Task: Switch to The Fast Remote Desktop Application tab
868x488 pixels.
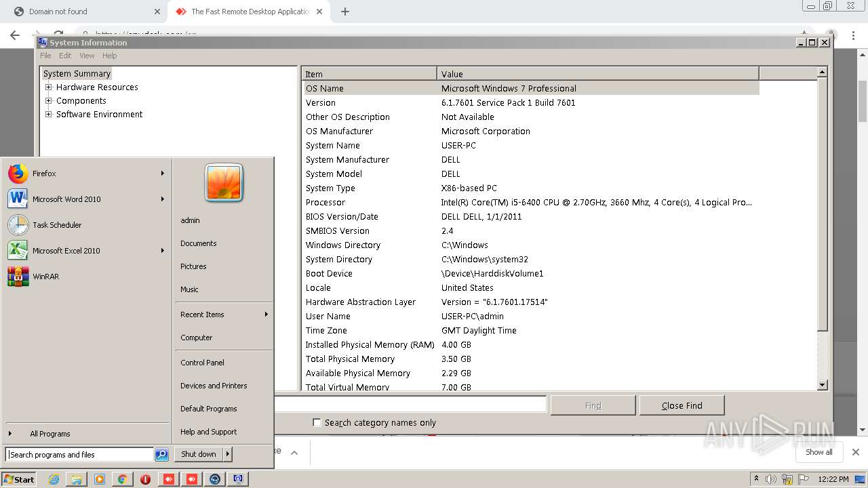Action: click(x=248, y=12)
